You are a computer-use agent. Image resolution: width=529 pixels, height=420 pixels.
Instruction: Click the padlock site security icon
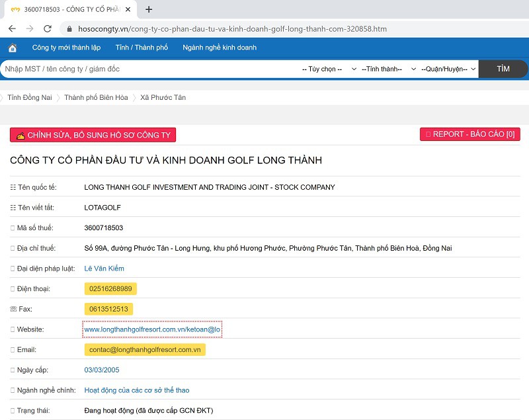pyautogui.click(x=69, y=29)
